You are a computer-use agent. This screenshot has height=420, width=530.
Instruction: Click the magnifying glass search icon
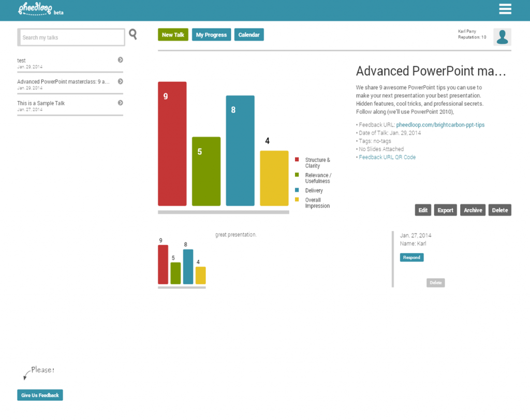133,35
